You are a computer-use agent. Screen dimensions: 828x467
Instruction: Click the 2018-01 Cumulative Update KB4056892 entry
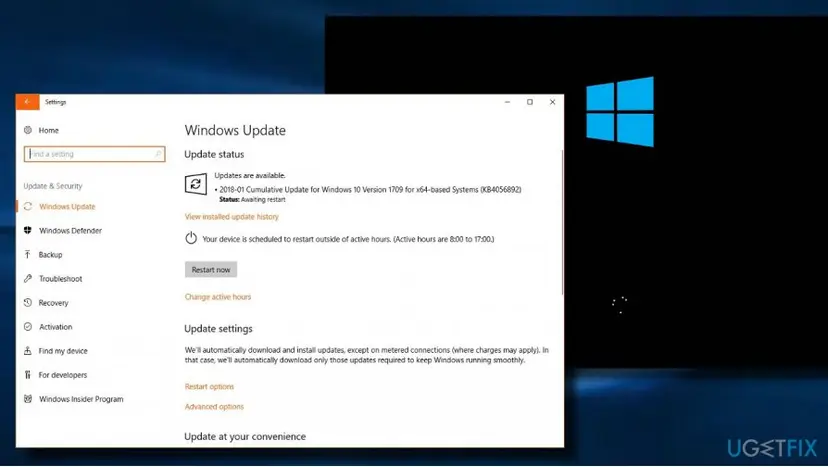point(370,189)
